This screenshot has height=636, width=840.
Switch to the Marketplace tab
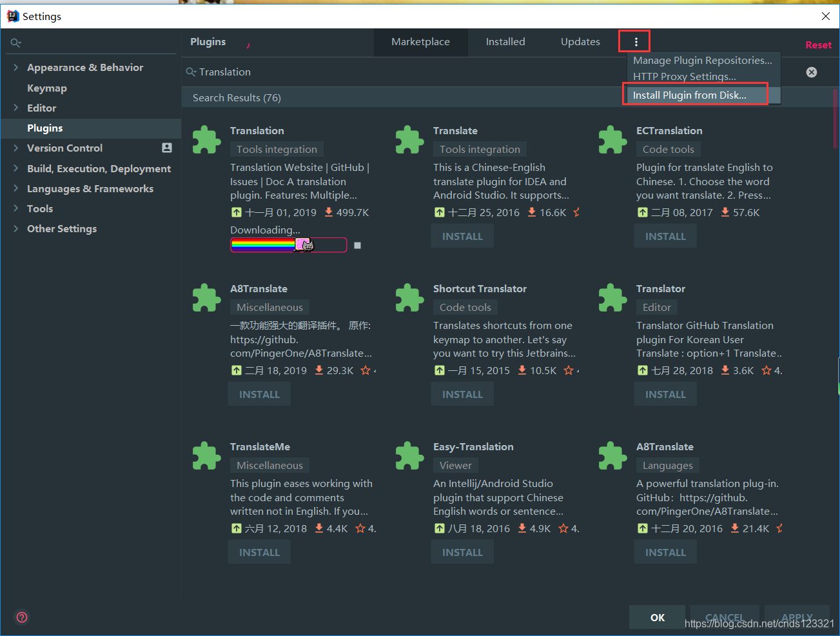[x=420, y=42]
